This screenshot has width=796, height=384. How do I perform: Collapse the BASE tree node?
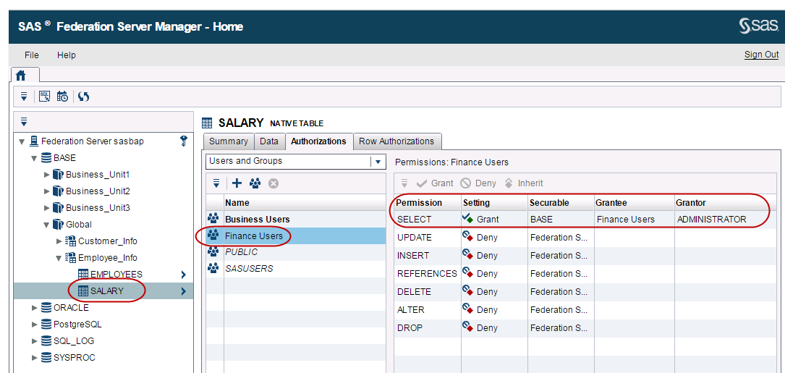35,158
